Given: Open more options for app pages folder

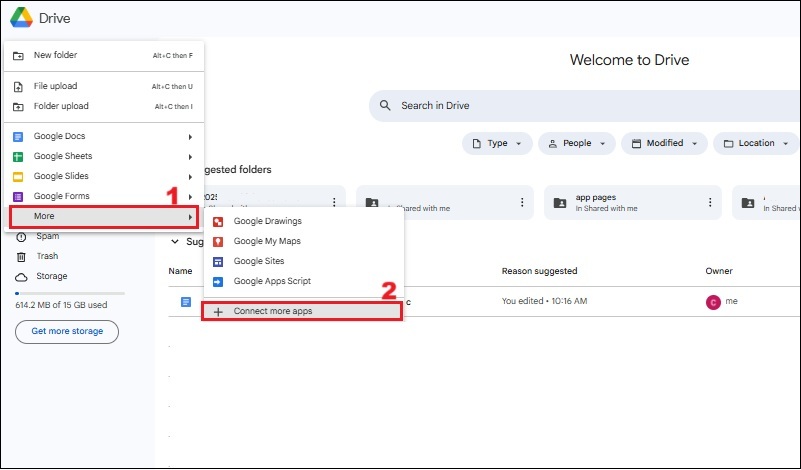Looking at the screenshot, I should tap(710, 203).
